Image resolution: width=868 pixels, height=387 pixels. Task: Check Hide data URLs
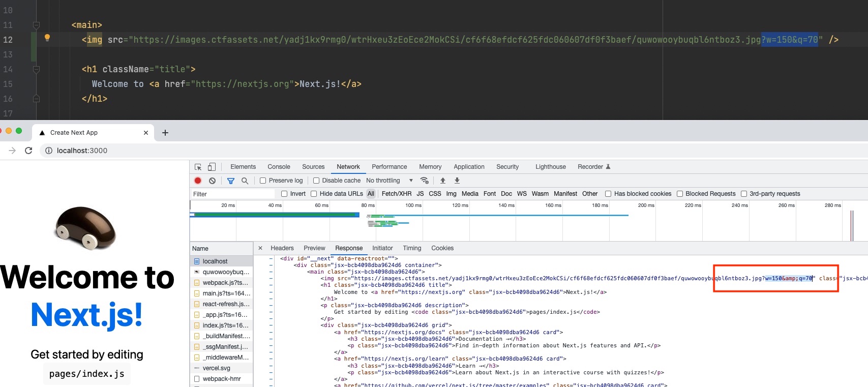[314, 194]
